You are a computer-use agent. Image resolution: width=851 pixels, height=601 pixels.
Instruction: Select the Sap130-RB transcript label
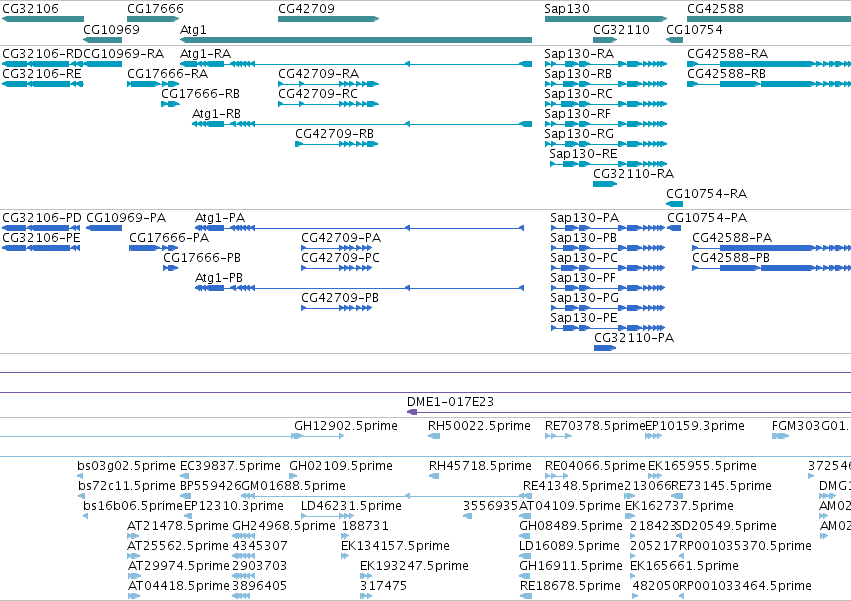point(578,73)
